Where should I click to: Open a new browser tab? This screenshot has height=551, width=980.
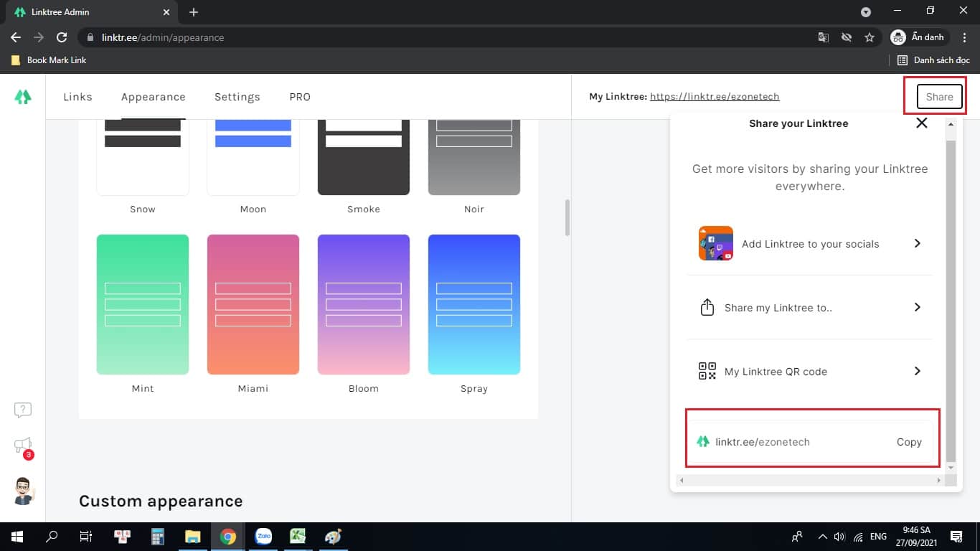click(194, 12)
